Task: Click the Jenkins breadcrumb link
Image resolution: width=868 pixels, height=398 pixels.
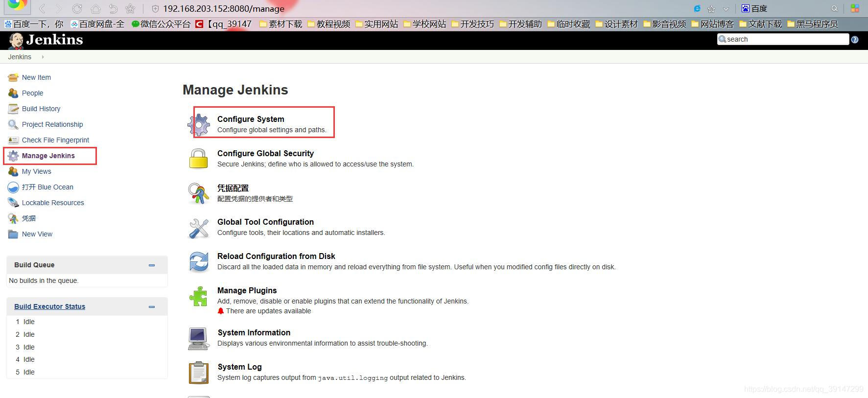Action: click(20, 57)
